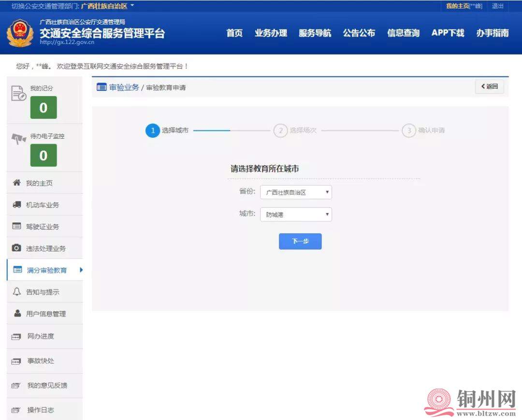Open 业务办理 in the top navigation

point(271,33)
